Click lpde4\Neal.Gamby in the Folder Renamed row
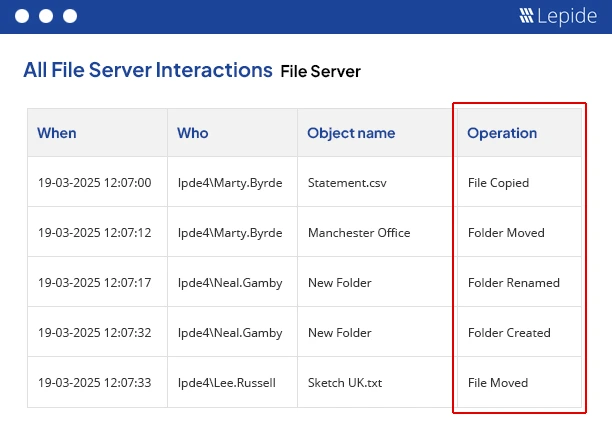The width and height of the screenshot is (612, 430). tap(230, 283)
